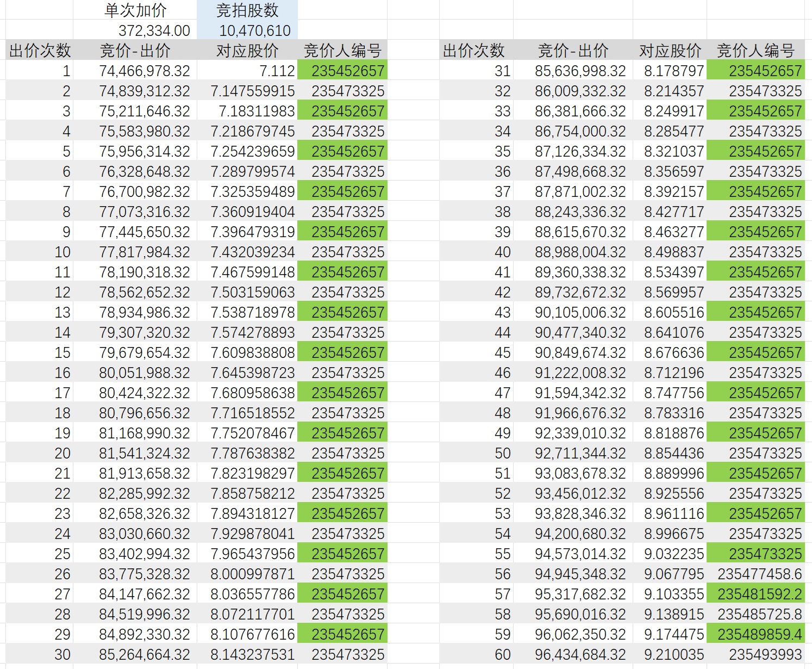Click the 单次加价 label cell
Viewport: 812px width, 669px height.
tap(135, 10)
